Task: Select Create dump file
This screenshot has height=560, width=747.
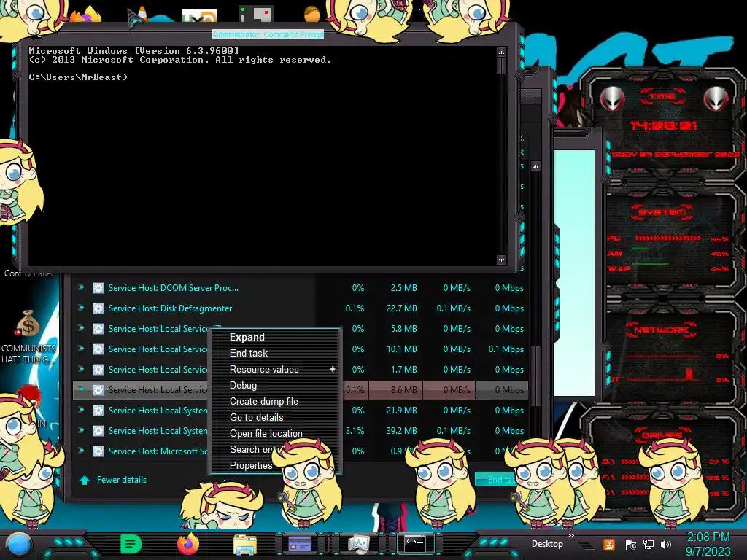Action: (x=275, y=402)
